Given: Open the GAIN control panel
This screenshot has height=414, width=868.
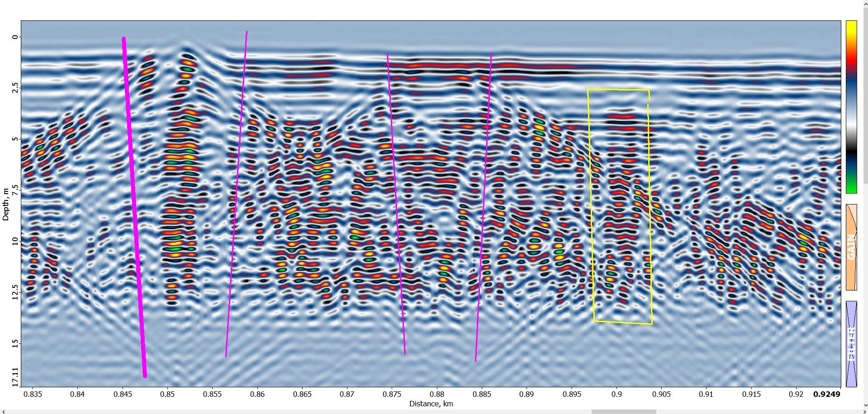Looking at the screenshot, I should point(851,247).
